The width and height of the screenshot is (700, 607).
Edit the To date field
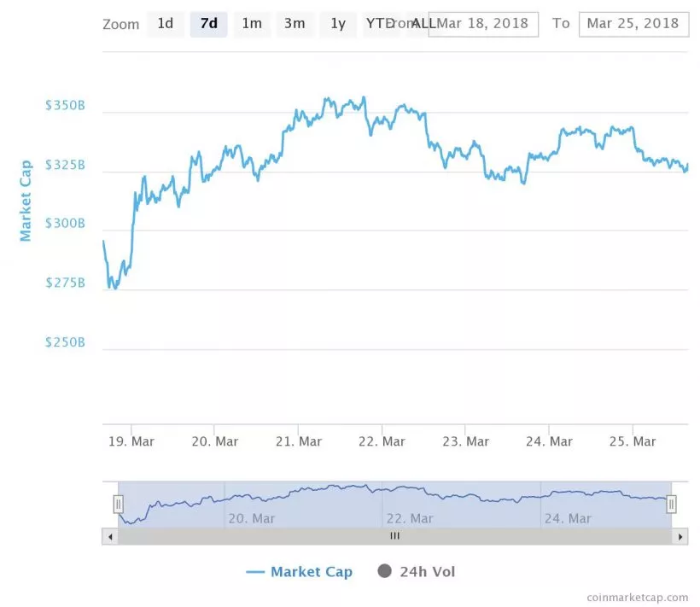coord(633,24)
